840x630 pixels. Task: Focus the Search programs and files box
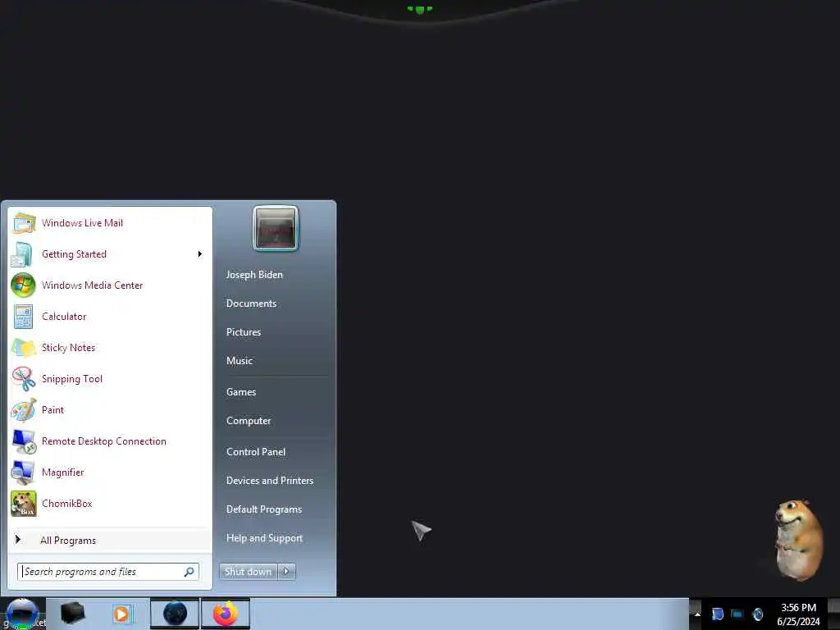click(108, 572)
